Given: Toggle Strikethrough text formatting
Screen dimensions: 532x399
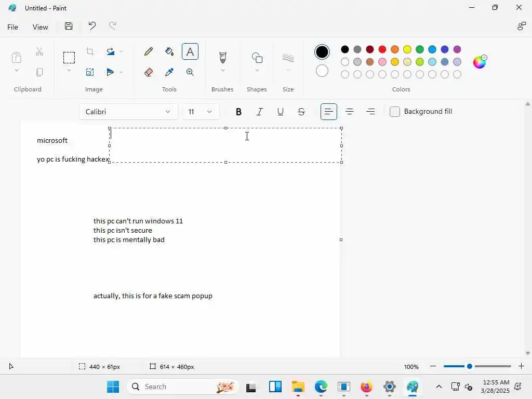Looking at the screenshot, I should pyautogui.click(x=301, y=112).
